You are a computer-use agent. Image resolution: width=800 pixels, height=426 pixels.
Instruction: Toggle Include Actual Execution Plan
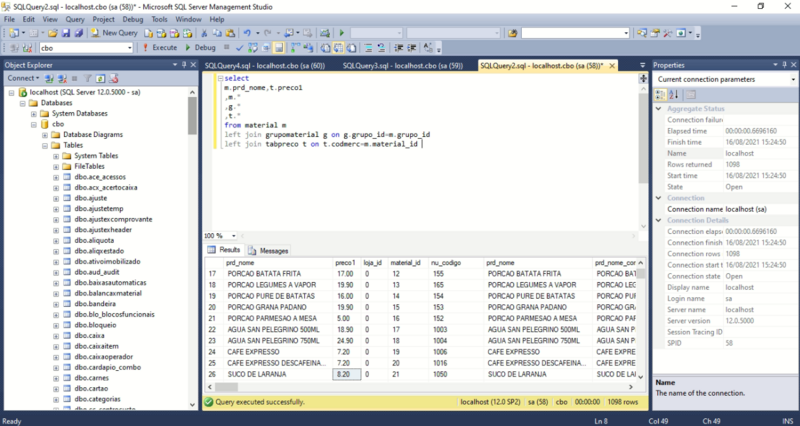(x=295, y=48)
